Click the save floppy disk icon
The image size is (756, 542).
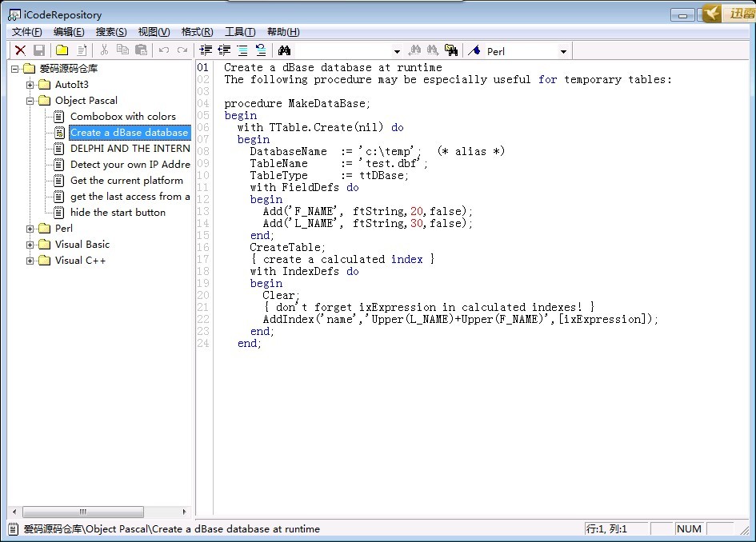(38, 50)
